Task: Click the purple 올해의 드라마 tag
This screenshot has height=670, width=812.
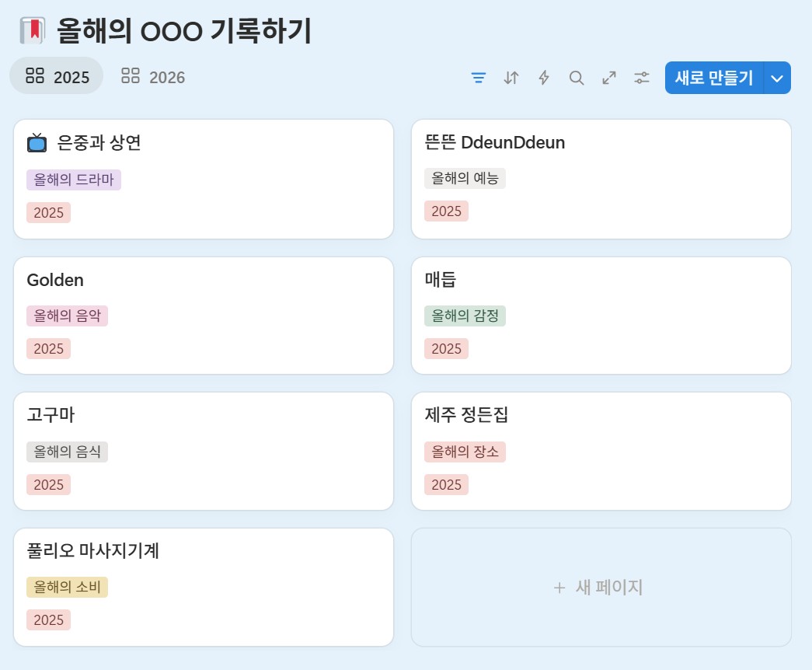Action: (74, 180)
